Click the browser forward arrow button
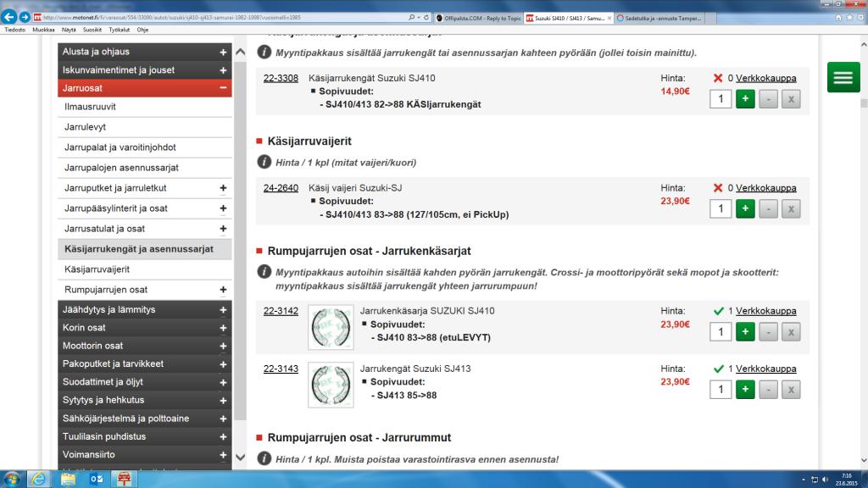The image size is (868, 488). tap(25, 18)
